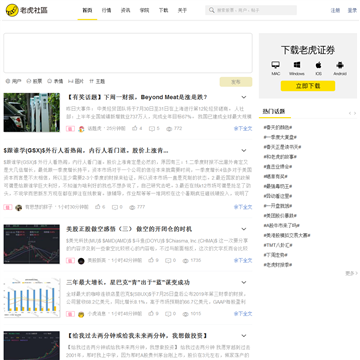Open the Starbucks bar chart thumbnail
The width and height of the screenshot is (360, 360).
pos(32,298)
